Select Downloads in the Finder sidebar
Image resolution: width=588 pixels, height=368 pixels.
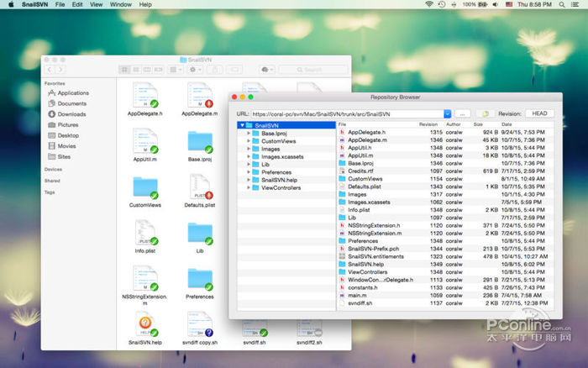tap(71, 114)
